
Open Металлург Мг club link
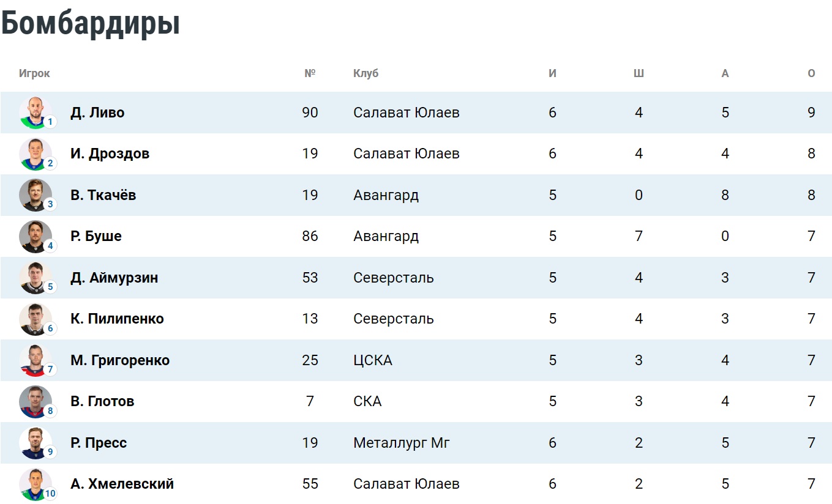tap(402, 443)
